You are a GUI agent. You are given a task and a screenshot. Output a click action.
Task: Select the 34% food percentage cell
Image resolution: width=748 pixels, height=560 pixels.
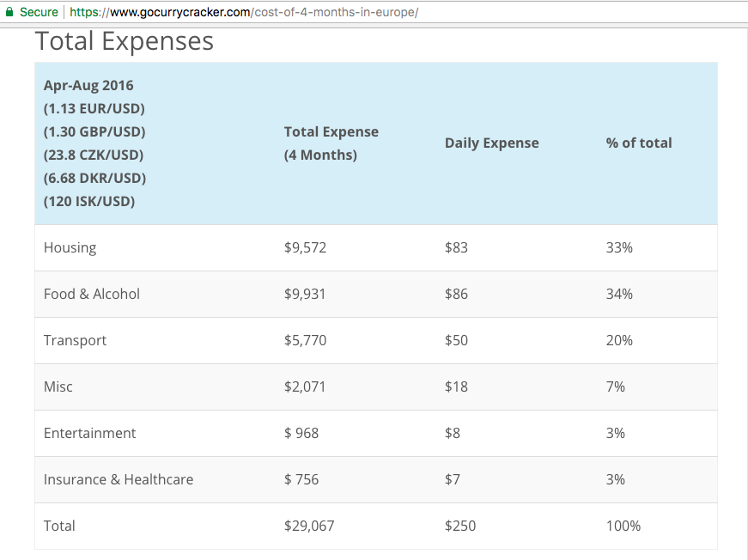(618, 294)
